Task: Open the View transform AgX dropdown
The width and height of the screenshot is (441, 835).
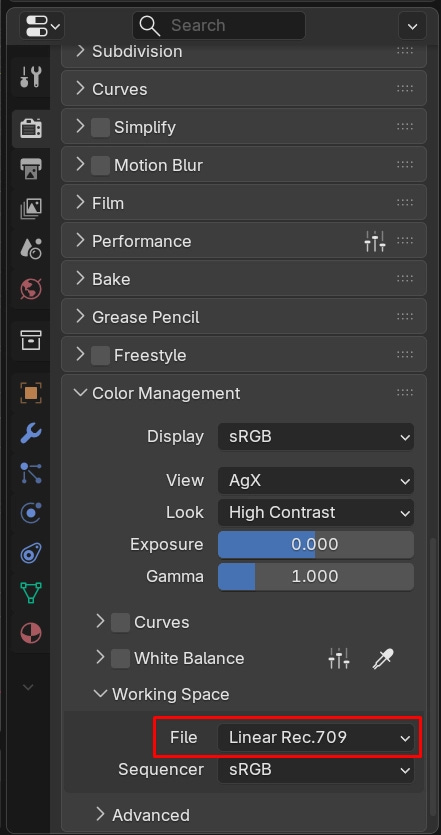Action: 316,480
